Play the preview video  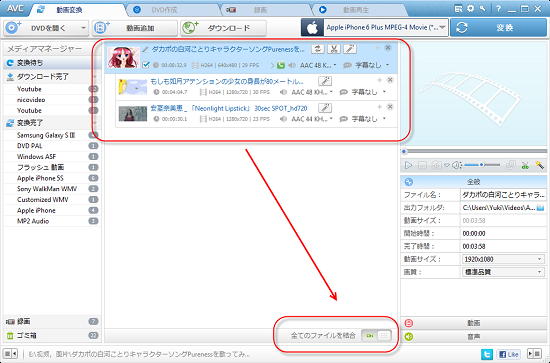tap(408, 165)
